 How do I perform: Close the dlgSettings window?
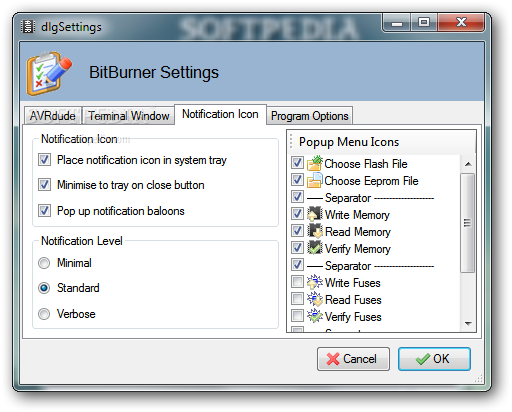[461, 23]
